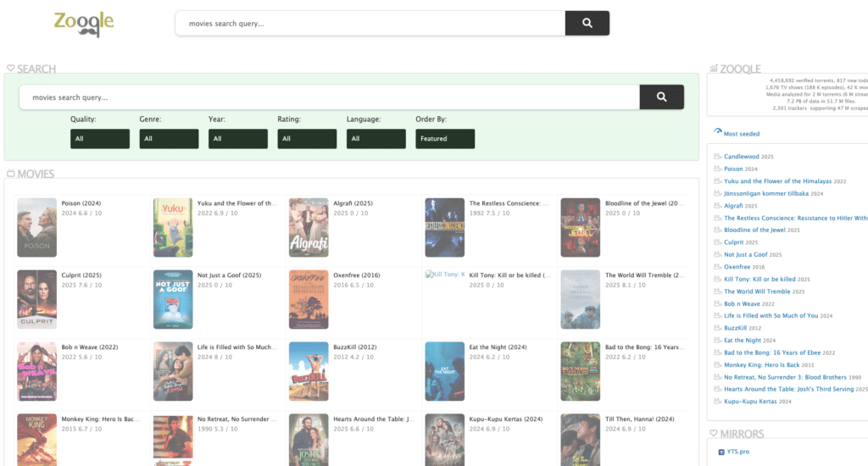
Task: Click the film icon beside Bloodline of the Jewel sidebar
Action: (x=717, y=230)
